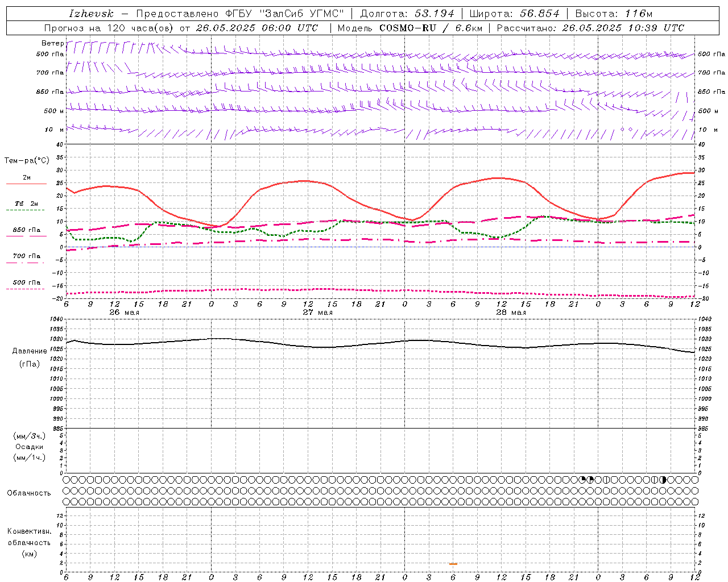Click 'Модель COSMO-RU / 6.6км' text
This screenshot has width=728, height=582.
click(409, 28)
